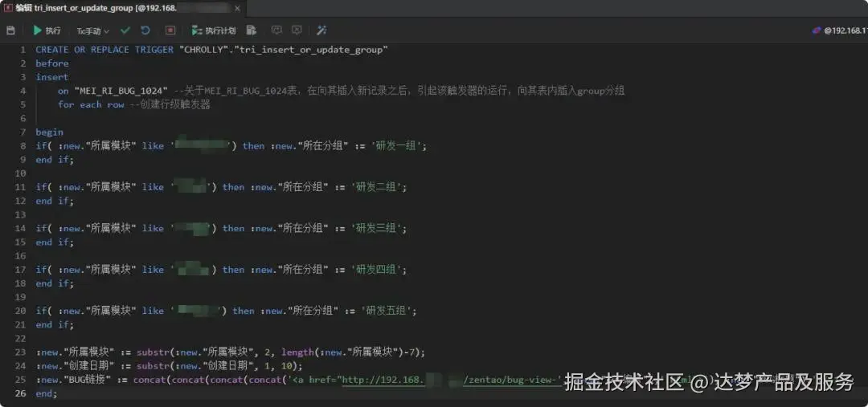Click :new."创建日期" at the start of line 24
The height and width of the screenshot is (407, 868).
(75, 366)
